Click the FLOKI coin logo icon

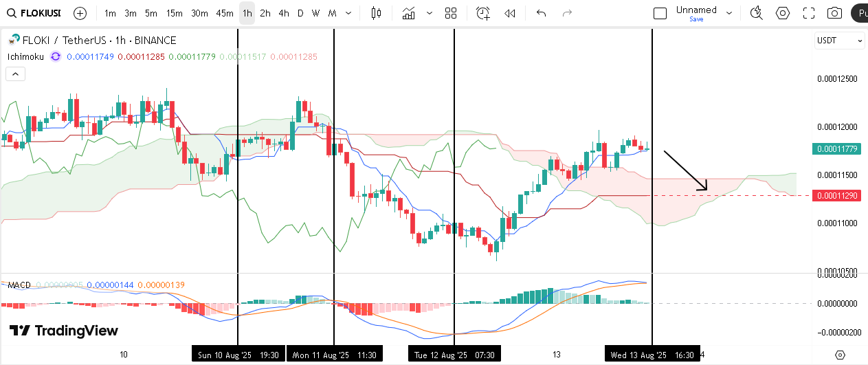click(13, 41)
